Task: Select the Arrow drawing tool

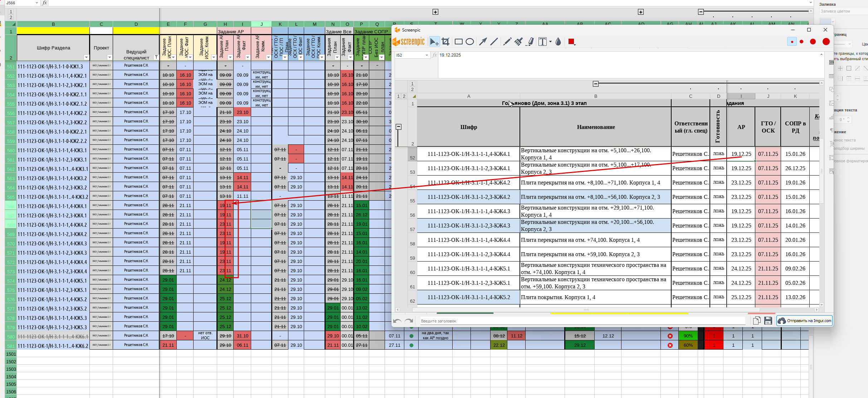Action: 483,42
